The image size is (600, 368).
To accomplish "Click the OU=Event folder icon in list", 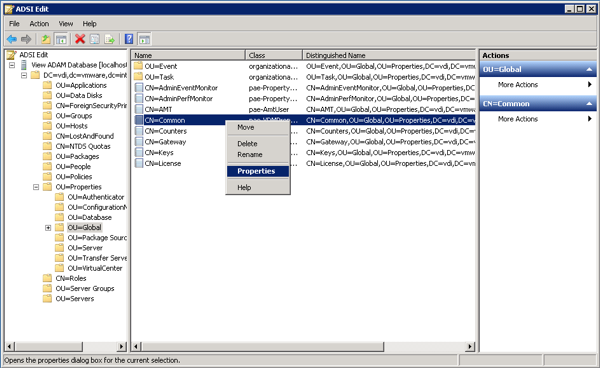I will (138, 66).
